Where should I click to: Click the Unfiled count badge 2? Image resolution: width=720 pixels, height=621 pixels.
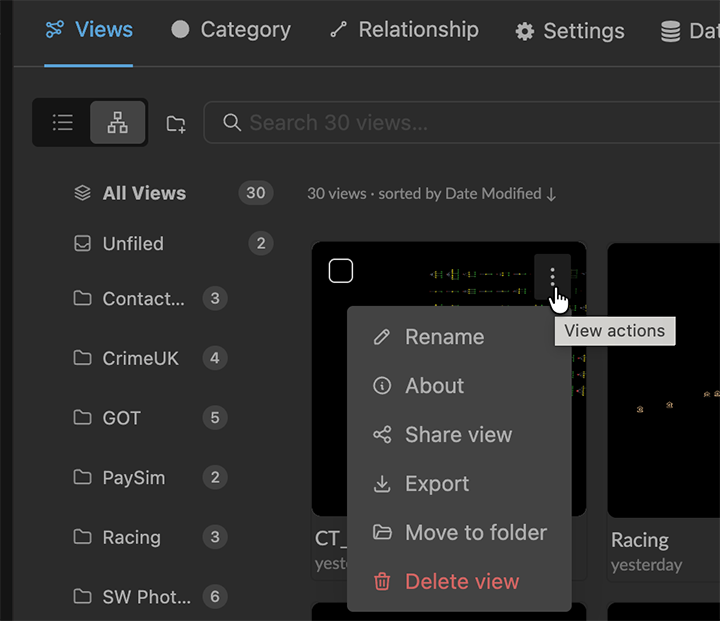click(x=261, y=243)
